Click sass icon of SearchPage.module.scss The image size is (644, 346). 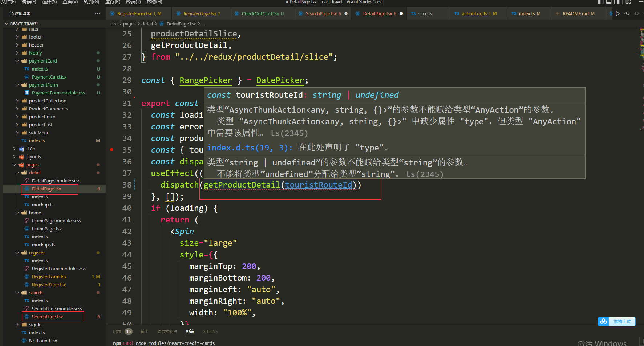pyautogui.click(x=27, y=309)
